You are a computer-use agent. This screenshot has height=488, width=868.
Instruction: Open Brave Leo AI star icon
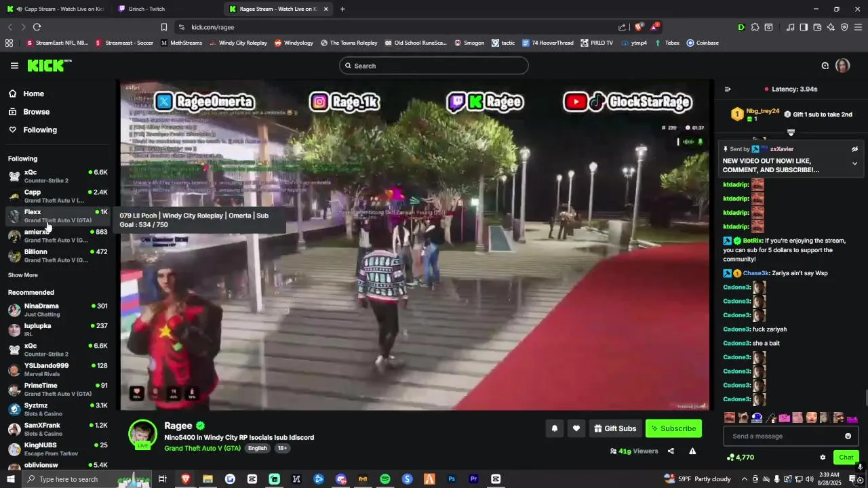(x=831, y=27)
